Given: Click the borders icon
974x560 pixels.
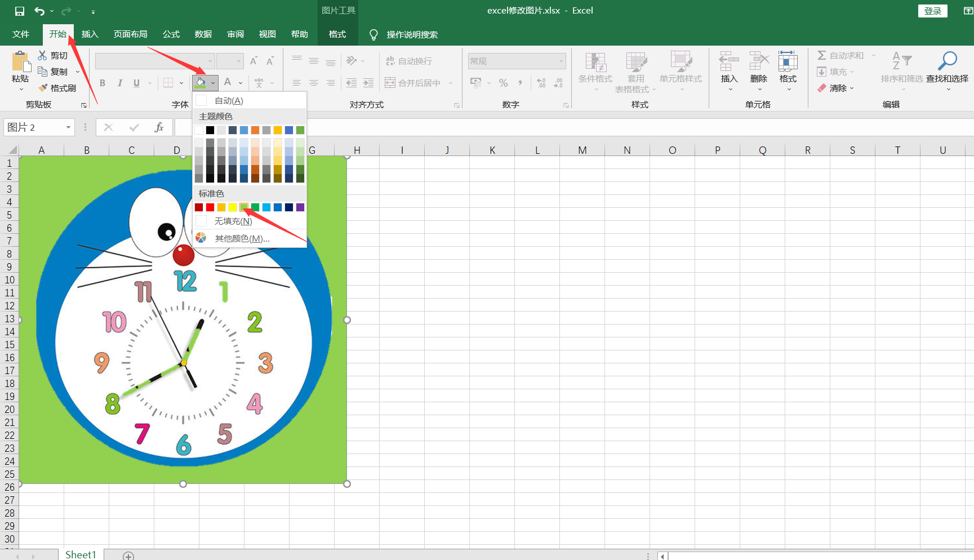Looking at the screenshot, I should 168,83.
